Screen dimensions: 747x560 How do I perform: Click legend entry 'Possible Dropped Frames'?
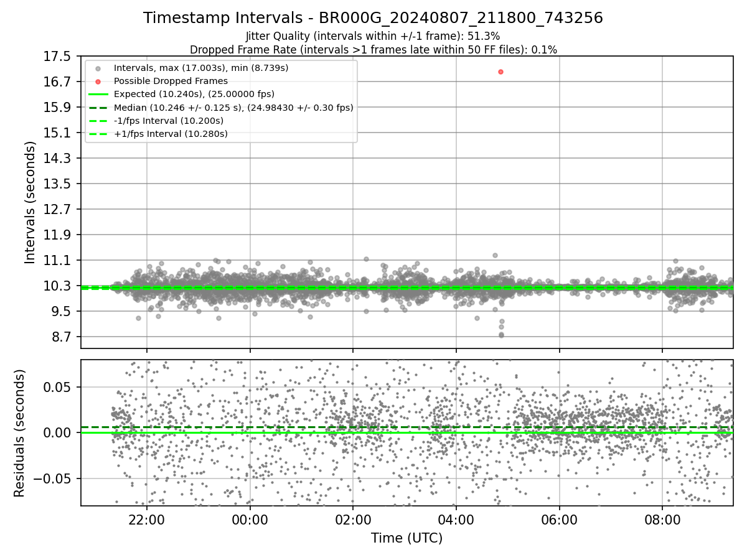(x=171, y=81)
